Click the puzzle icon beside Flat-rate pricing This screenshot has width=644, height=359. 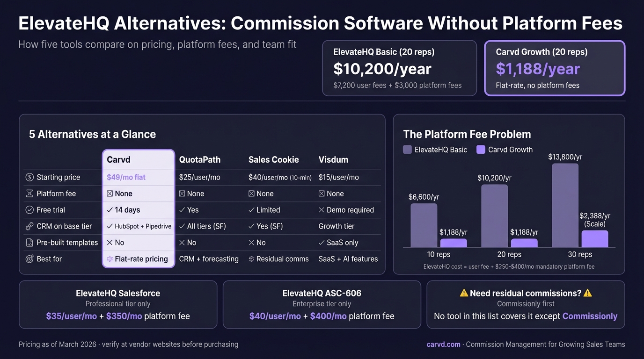110,258
